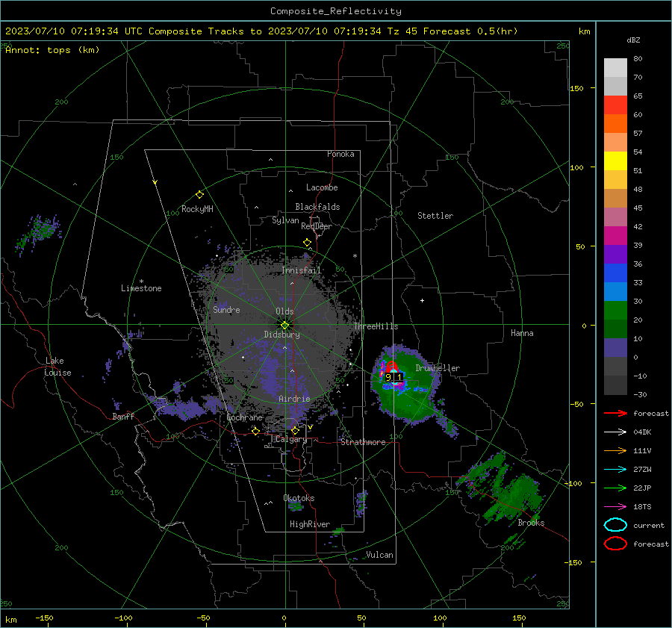Click the yellow radar-center diamond at Olds
This screenshot has width=672, height=628.
click(285, 325)
